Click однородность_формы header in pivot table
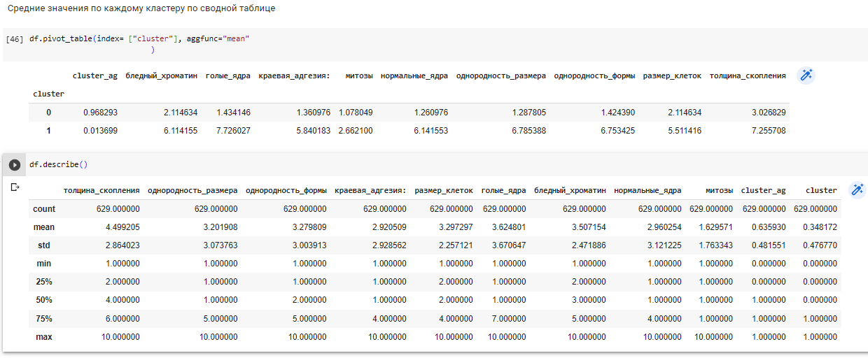The height and width of the screenshot is (358, 868). [595, 76]
